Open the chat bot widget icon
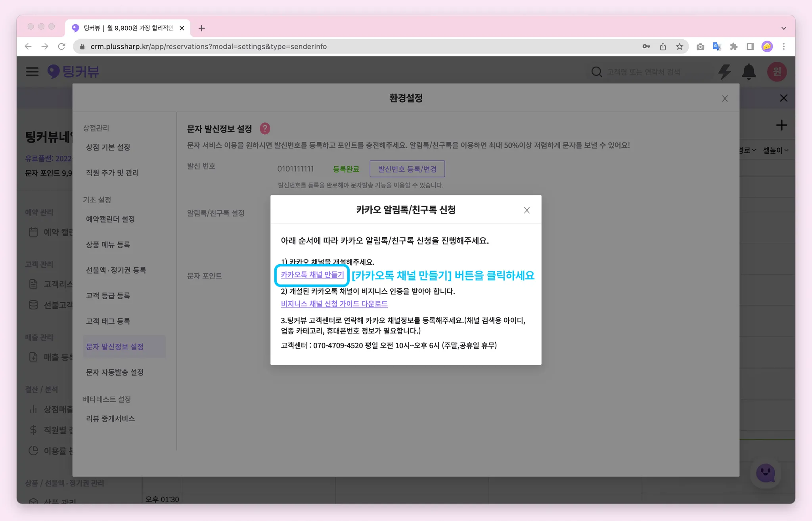Viewport: 812px width, 521px height. click(765, 472)
